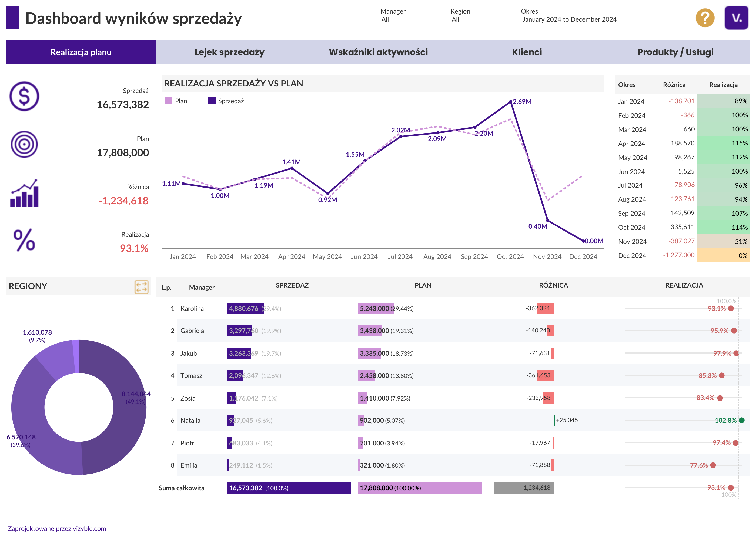Sort by the REALIZACJA column header
Viewport: 756px width, 540px height.
(x=684, y=285)
